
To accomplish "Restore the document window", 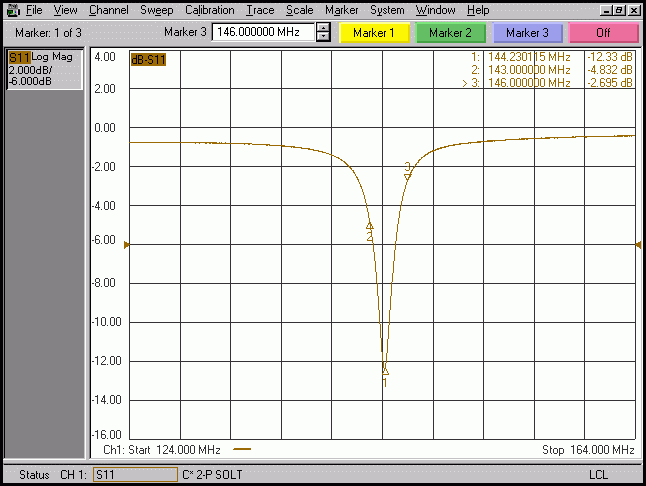I will tap(619, 10).
